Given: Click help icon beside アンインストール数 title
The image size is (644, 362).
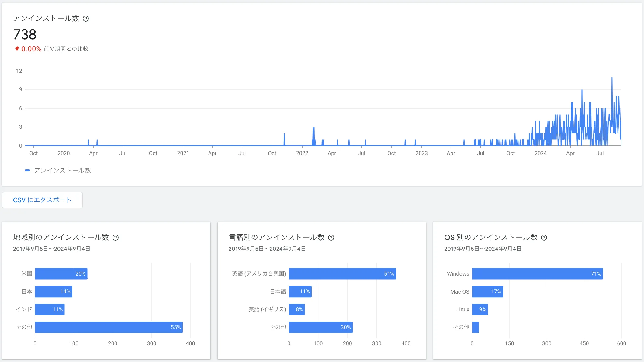Looking at the screenshot, I should (86, 19).
